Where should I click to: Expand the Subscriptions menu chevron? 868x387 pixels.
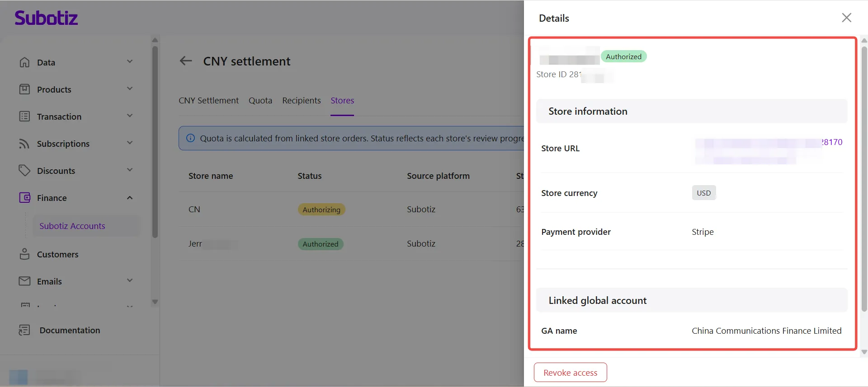click(130, 143)
